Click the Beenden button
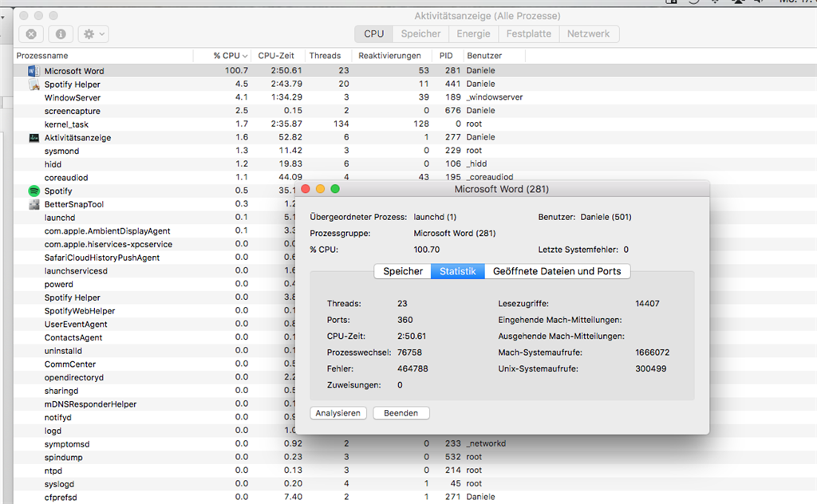The height and width of the screenshot is (504, 817). [401, 413]
